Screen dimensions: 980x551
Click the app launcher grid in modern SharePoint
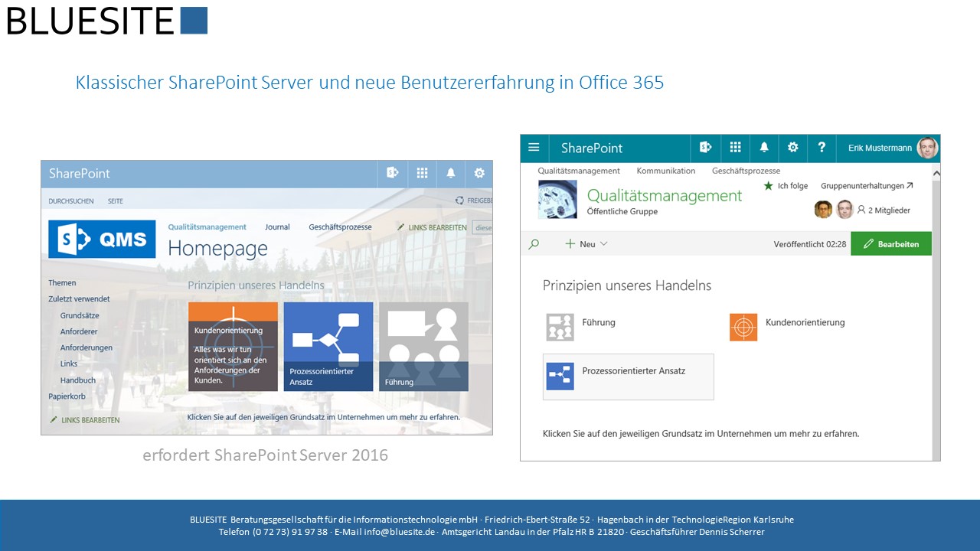[735, 148]
